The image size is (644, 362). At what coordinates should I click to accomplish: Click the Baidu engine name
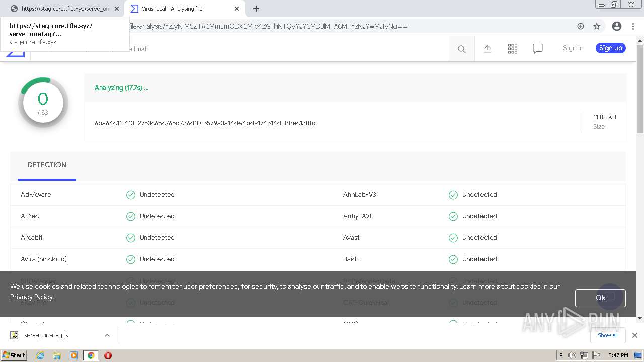[x=351, y=259]
